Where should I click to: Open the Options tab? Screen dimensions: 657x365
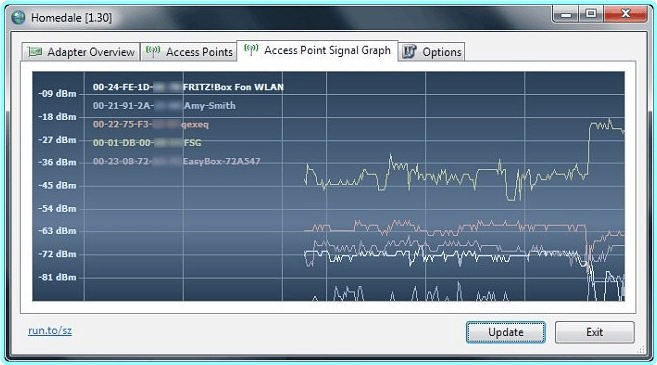pyautogui.click(x=432, y=52)
